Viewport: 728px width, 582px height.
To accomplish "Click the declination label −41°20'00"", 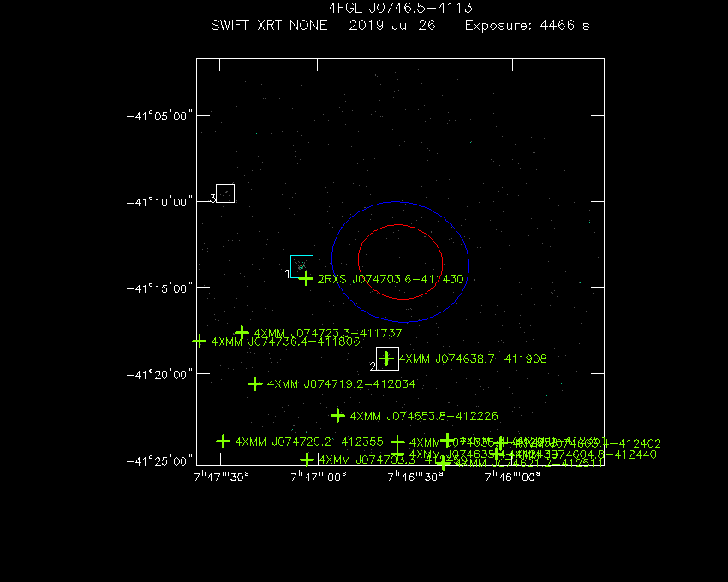I will point(159,375).
